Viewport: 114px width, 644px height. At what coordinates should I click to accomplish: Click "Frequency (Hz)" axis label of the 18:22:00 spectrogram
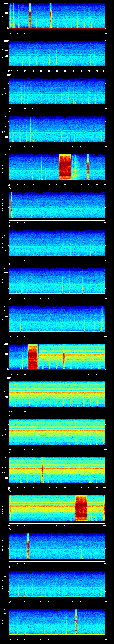click(3, 16)
